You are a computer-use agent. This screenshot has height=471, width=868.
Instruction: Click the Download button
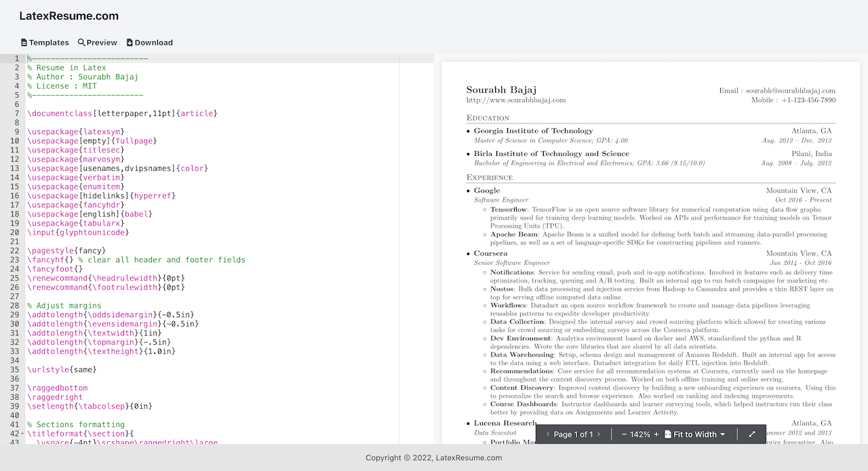149,42
